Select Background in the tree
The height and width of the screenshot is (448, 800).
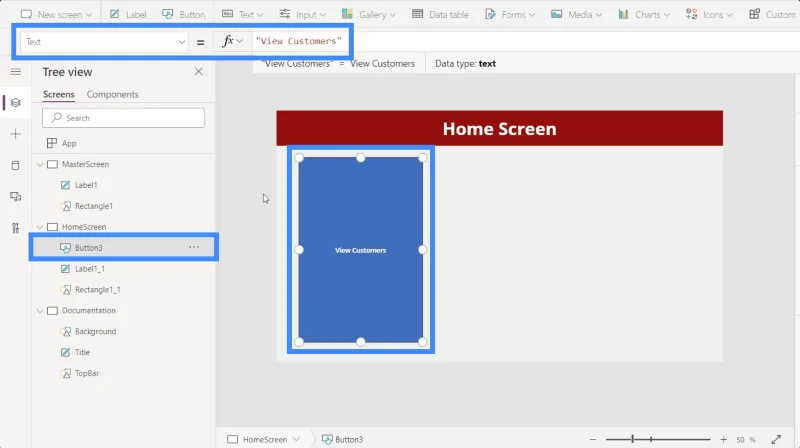(x=95, y=332)
